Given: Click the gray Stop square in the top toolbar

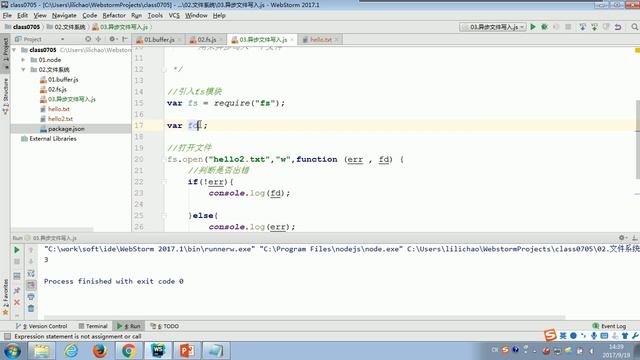Looking at the screenshot, I should coord(568,27).
